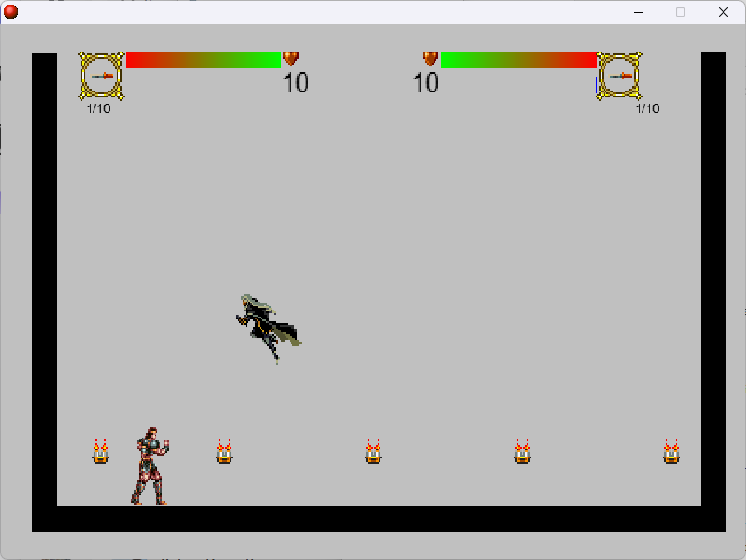Click the left 1/10 counter label
Image resolution: width=746 pixels, height=560 pixels.
[x=98, y=109]
